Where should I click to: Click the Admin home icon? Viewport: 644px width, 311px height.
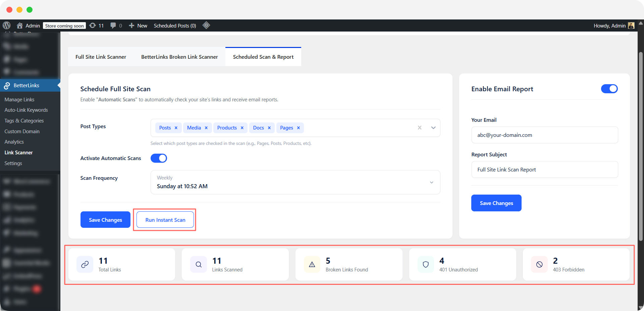pos(20,25)
